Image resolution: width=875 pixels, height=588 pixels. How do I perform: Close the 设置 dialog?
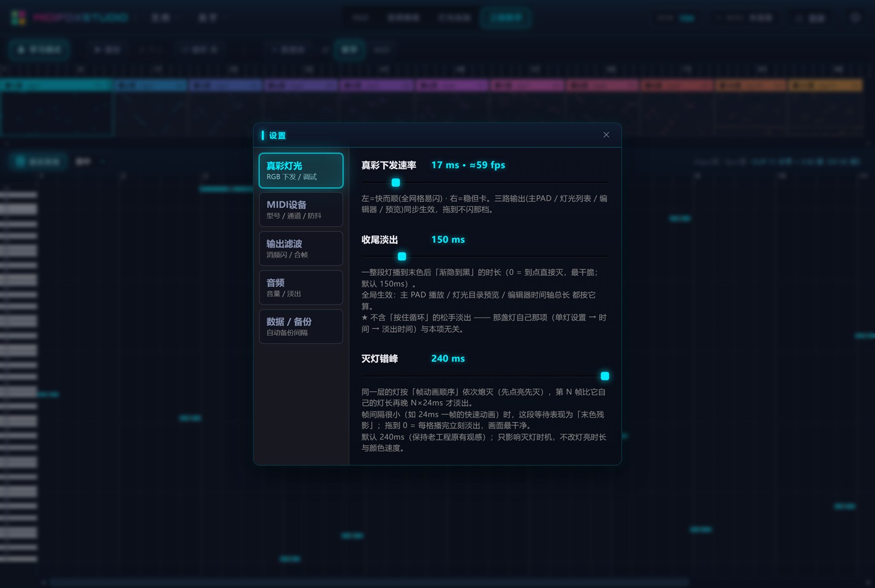[x=606, y=135]
